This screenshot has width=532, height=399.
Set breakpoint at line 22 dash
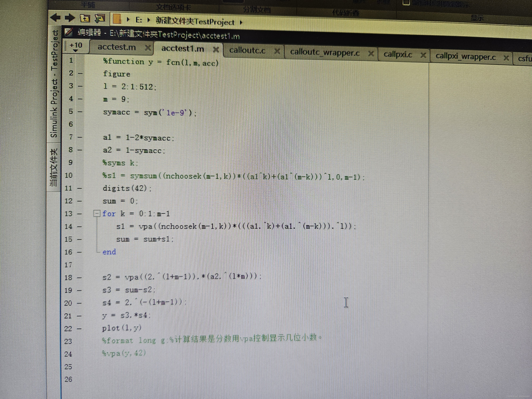(79, 329)
